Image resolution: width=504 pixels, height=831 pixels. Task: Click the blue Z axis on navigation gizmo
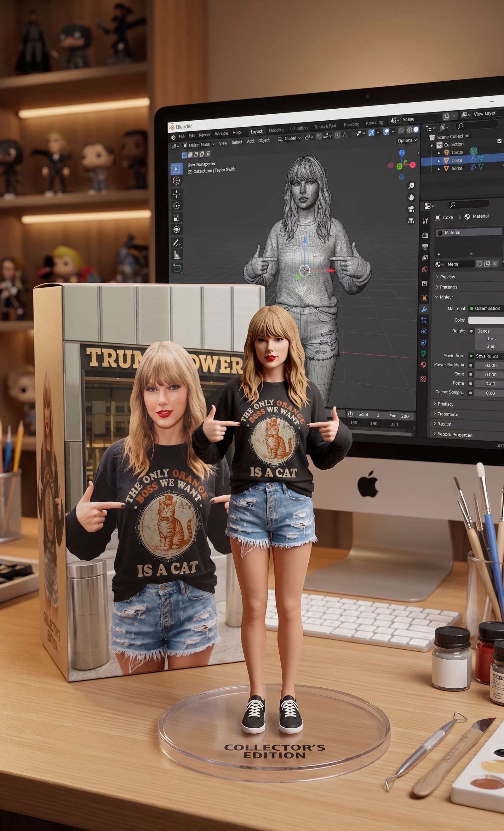[x=402, y=153]
